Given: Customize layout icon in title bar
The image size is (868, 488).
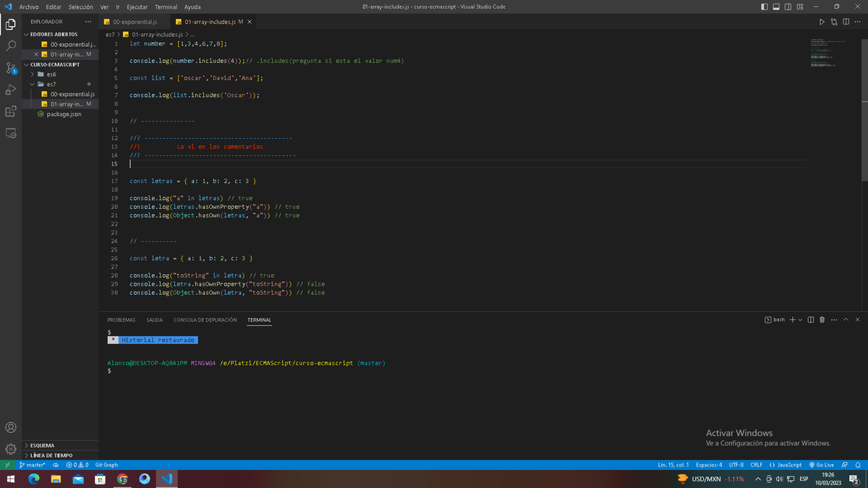Looking at the screenshot, I should click(800, 7).
